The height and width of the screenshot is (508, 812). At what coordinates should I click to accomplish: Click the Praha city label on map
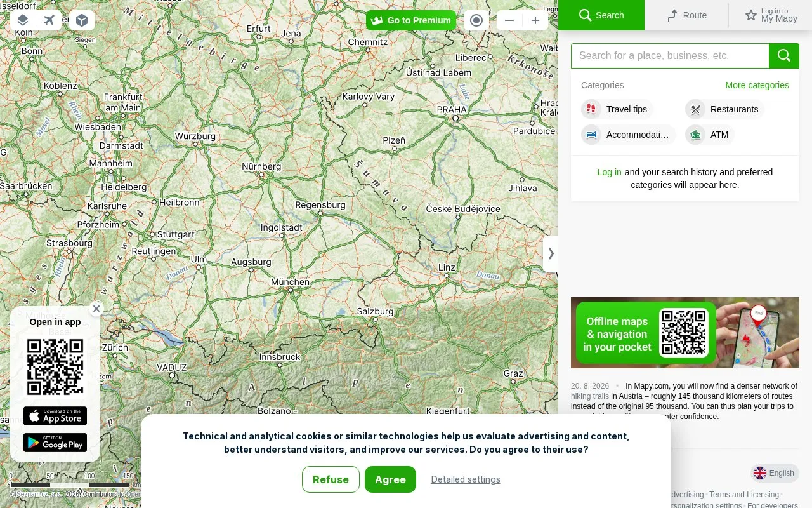point(452,110)
